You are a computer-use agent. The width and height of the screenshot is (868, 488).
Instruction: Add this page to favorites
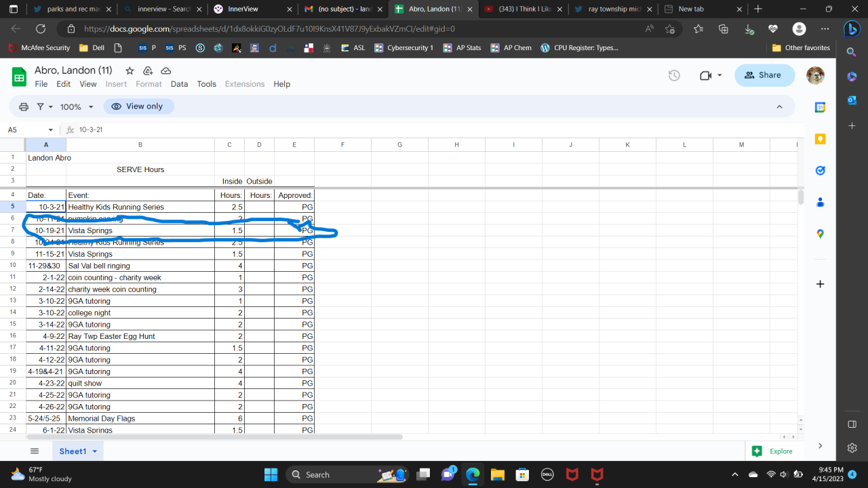(x=670, y=29)
